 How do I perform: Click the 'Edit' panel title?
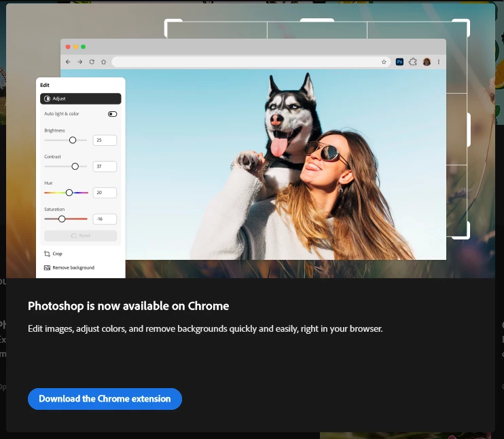tap(45, 85)
